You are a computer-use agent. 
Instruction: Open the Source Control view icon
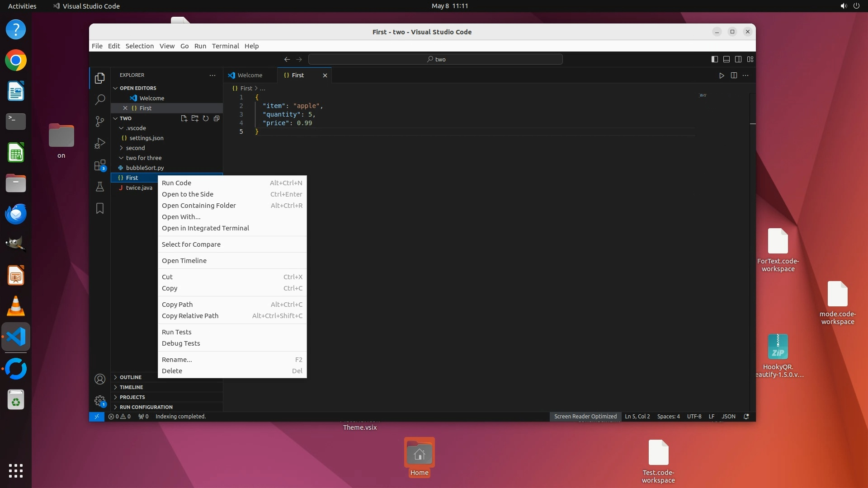(x=100, y=122)
